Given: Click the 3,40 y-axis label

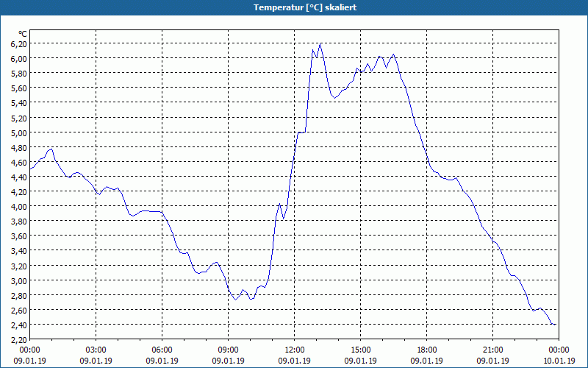Looking at the screenshot, I should (x=19, y=251).
